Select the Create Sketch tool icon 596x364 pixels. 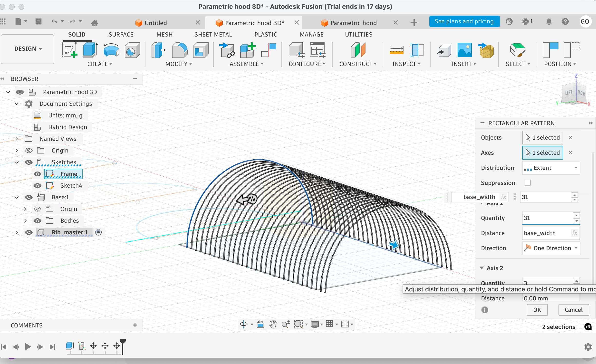(69, 50)
